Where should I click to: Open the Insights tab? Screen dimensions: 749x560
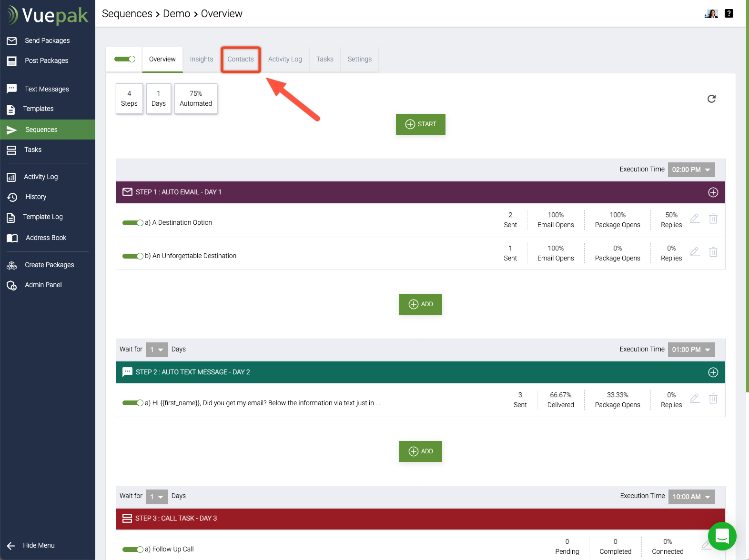click(x=202, y=60)
